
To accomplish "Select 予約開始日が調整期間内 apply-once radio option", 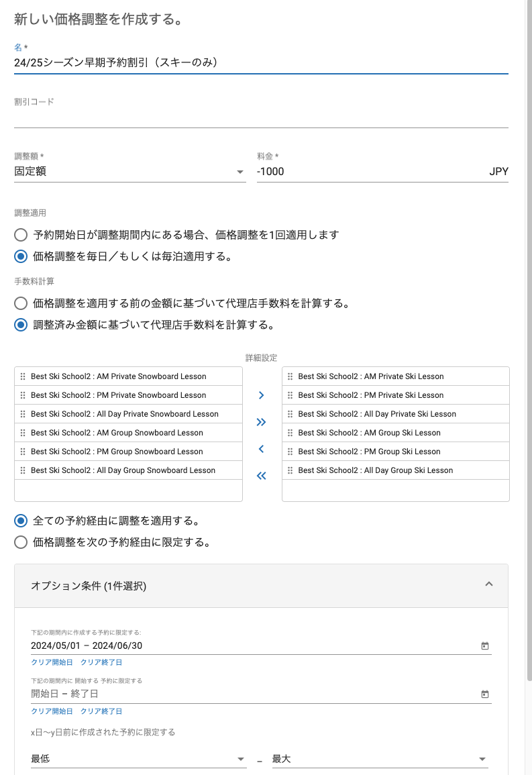I will pyautogui.click(x=21, y=235).
